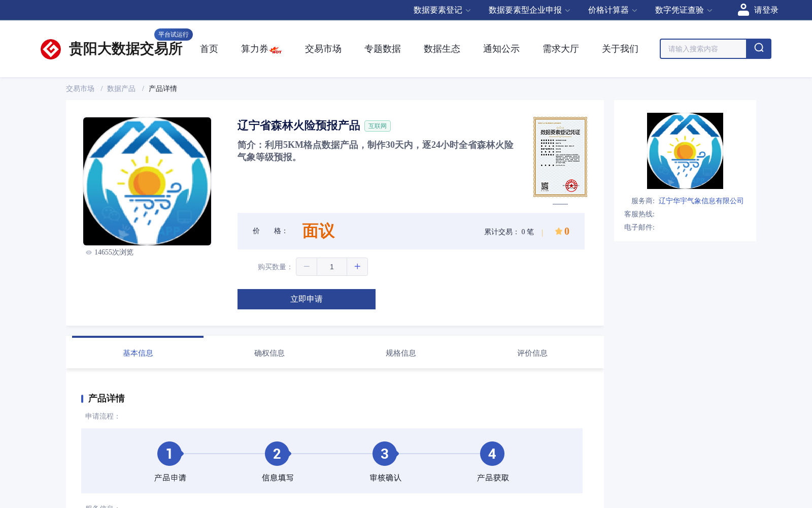Click the 产品详情 section heading

pyautogui.click(x=106, y=398)
